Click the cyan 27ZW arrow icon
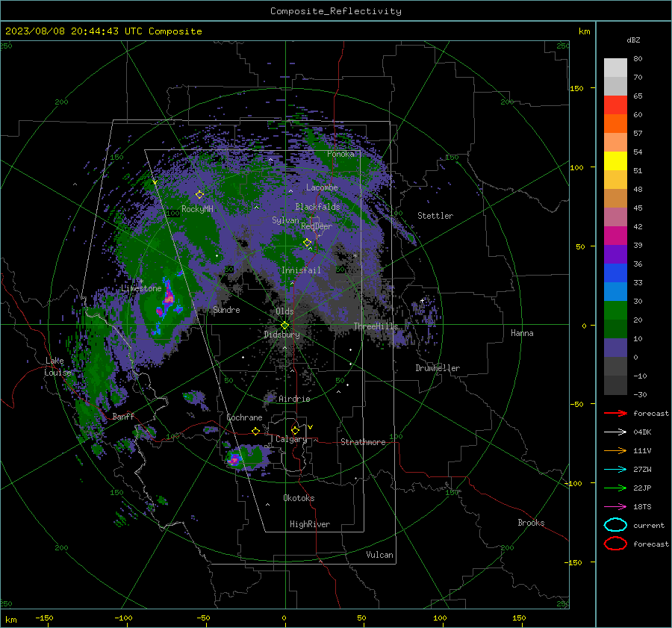 tap(615, 469)
